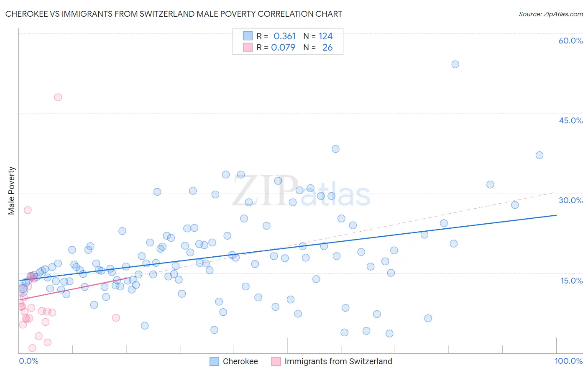Click the 45.0% y-axis label
The height and width of the screenshot is (373, 588).
(x=570, y=120)
